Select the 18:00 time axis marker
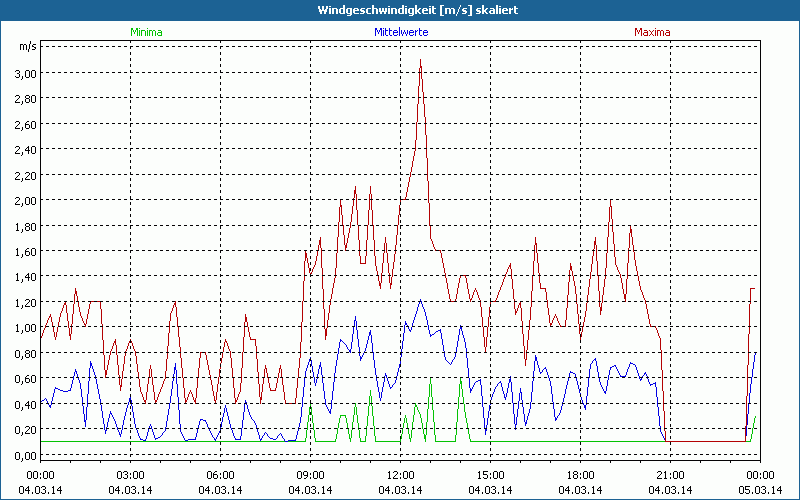This screenshot has width=800, height=500. [580, 475]
